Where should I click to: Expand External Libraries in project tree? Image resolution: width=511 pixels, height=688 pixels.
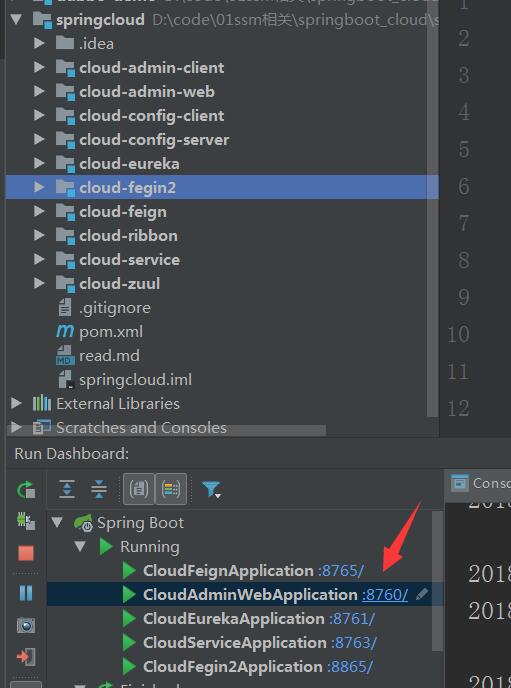pos(16,403)
